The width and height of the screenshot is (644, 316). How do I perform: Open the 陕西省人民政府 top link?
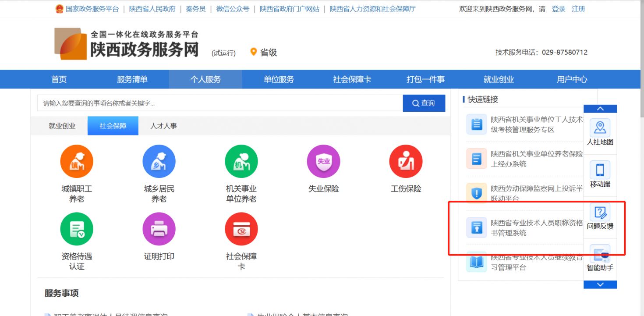(152, 9)
